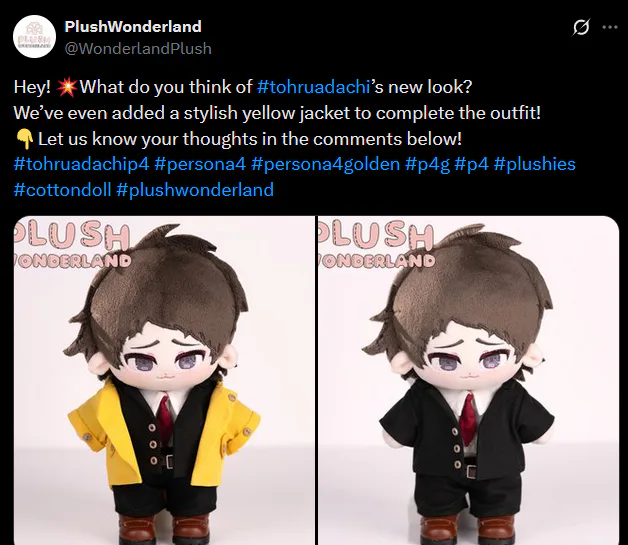Go to the #plushwonderland hashtag
Screen dimensions: 628x545
click(x=195, y=190)
